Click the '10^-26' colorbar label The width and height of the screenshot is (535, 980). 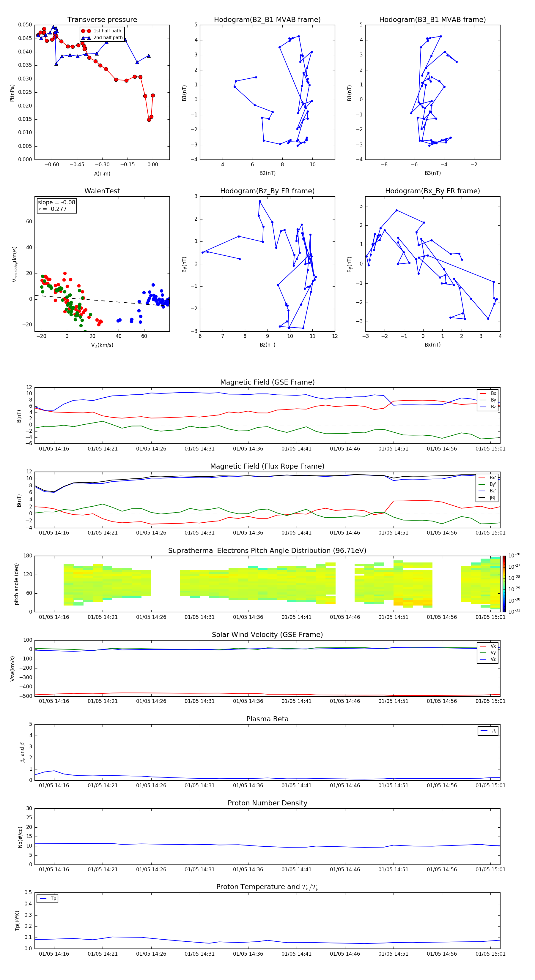click(514, 555)
